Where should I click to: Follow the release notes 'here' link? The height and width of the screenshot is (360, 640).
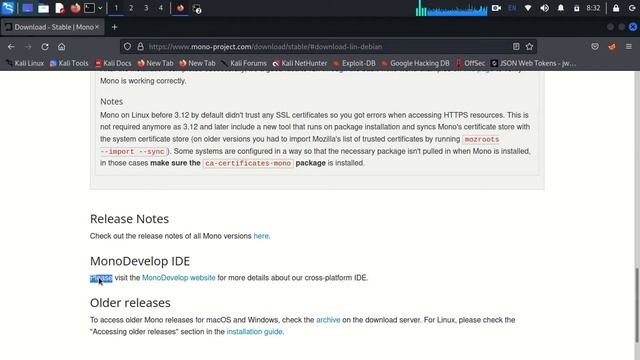click(x=261, y=236)
